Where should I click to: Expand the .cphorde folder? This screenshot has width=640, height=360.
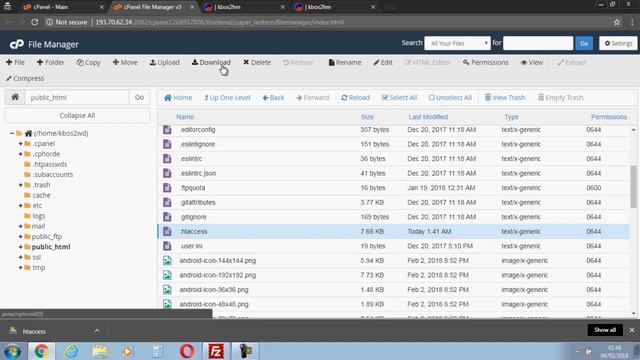[20, 154]
